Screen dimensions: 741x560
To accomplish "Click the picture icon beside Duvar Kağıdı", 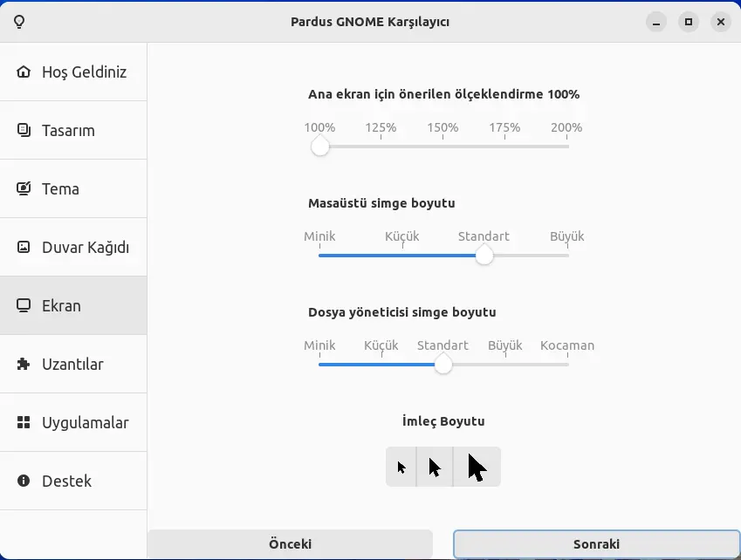I will tap(24, 247).
